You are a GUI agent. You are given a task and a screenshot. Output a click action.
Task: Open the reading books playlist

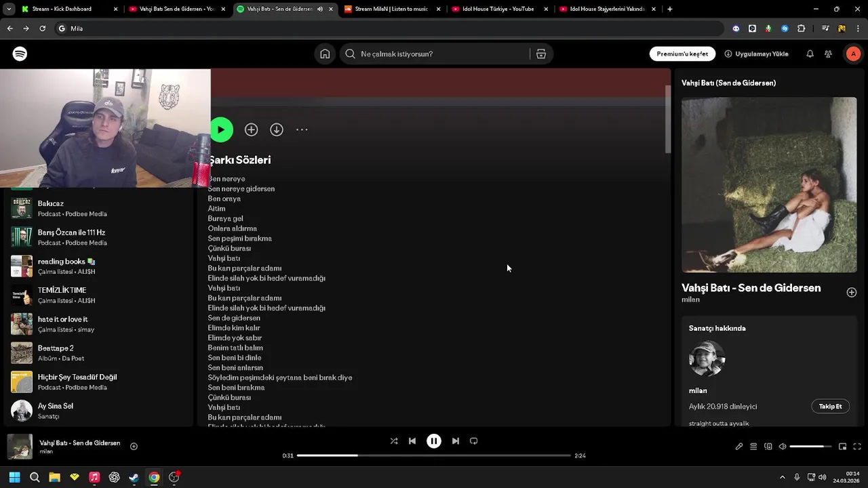(x=97, y=266)
